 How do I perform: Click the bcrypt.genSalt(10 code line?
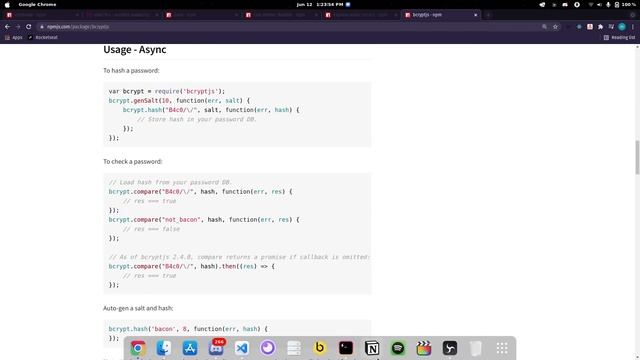click(179, 100)
